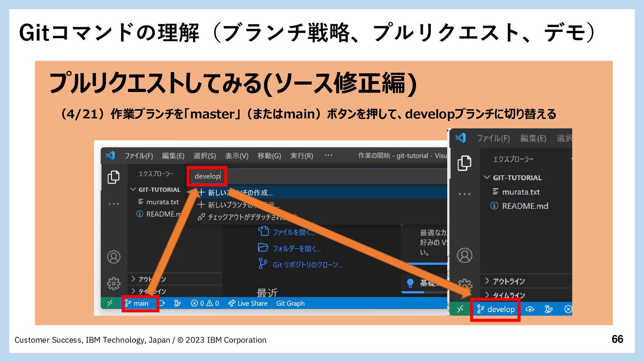
Task: Open 移動(G) menu in left window
Action: 269,156
